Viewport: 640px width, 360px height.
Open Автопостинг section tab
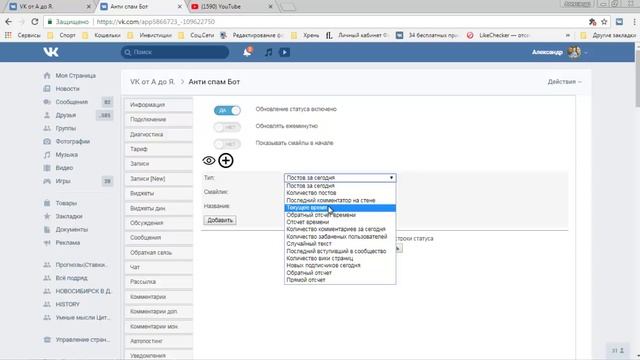tap(158, 341)
